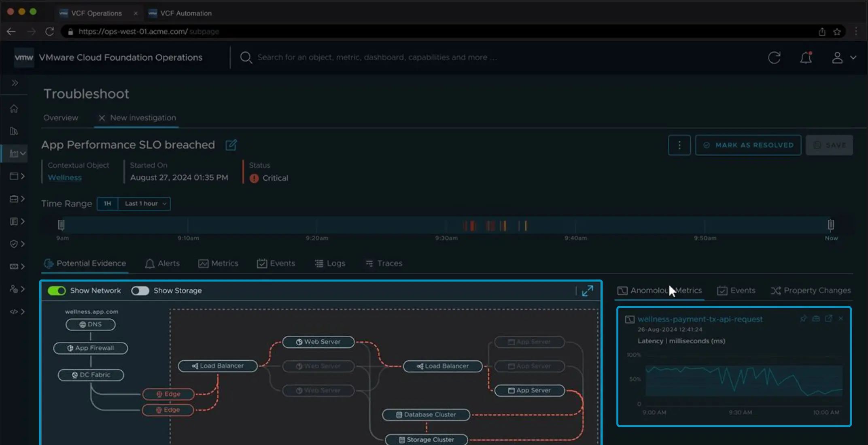The height and width of the screenshot is (445, 868).
Task: Pin the metric card
Action: [803, 319]
